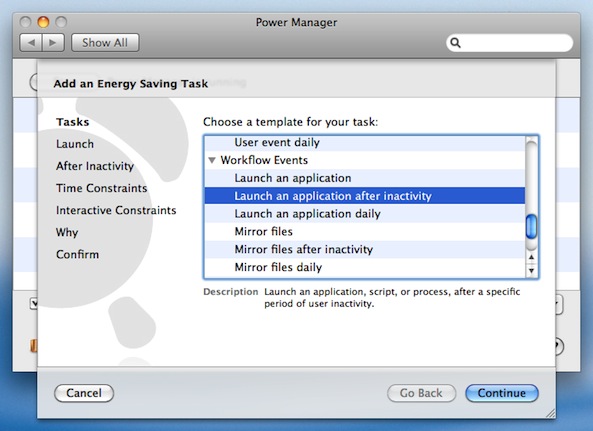Click the Go Back button
Viewport: 593px width, 431px height.
[421, 393]
